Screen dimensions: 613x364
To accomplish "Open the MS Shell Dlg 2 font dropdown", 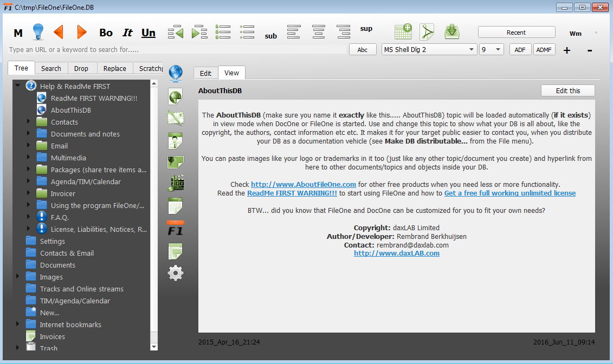I will pyautogui.click(x=429, y=50).
